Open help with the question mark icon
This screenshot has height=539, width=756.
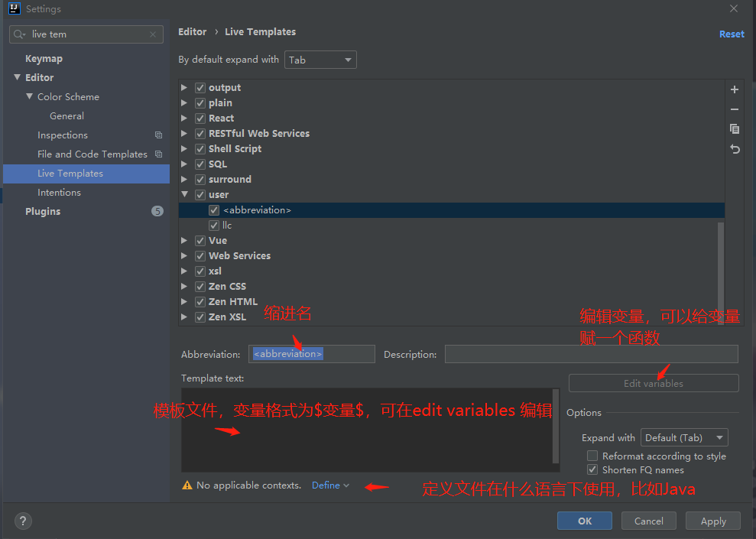click(23, 521)
